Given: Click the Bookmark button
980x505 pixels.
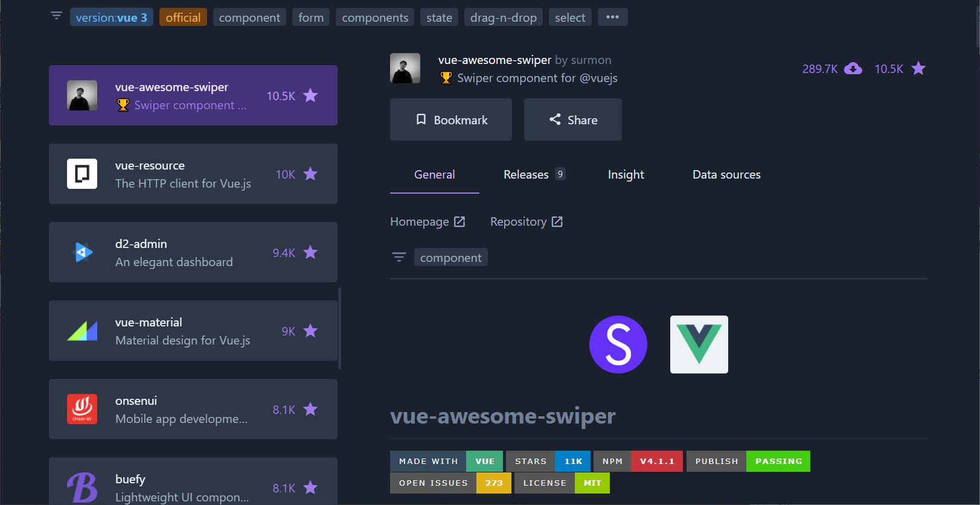Looking at the screenshot, I should point(451,119).
